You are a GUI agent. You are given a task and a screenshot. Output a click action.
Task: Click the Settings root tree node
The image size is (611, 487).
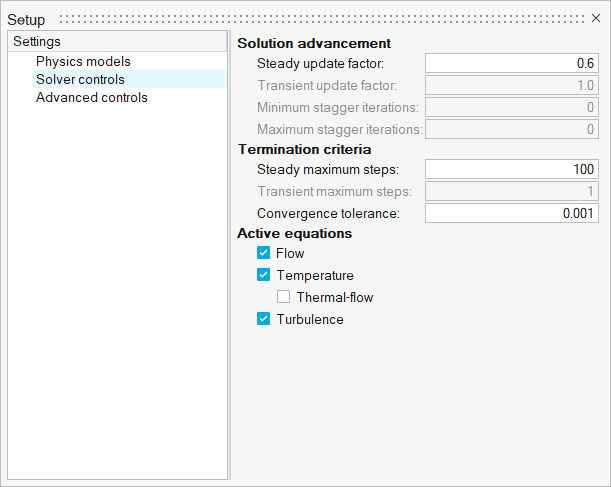pyautogui.click(x=38, y=42)
